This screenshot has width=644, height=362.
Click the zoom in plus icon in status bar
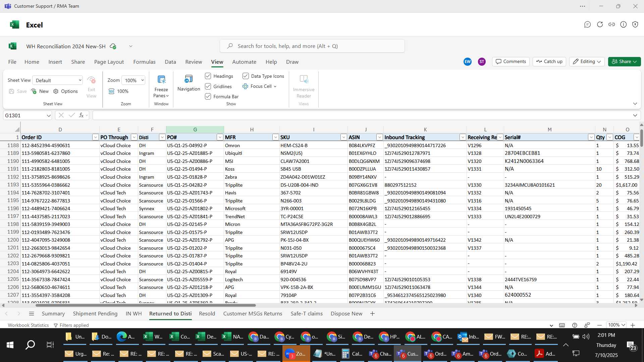click(x=633, y=325)
